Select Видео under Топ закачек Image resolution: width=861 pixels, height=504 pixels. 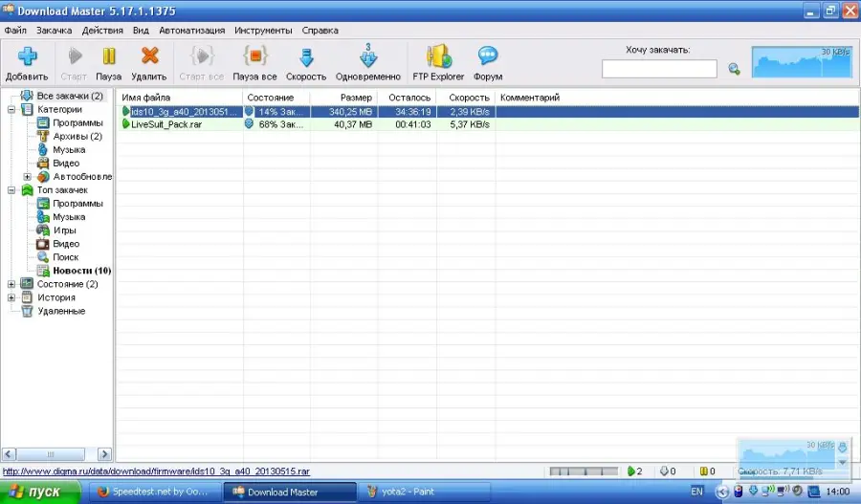[x=66, y=244]
